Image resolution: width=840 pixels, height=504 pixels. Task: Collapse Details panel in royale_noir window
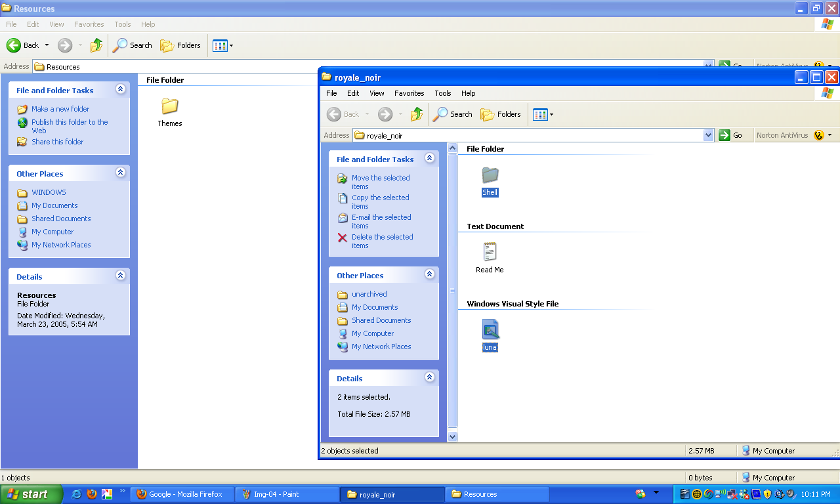[430, 377]
